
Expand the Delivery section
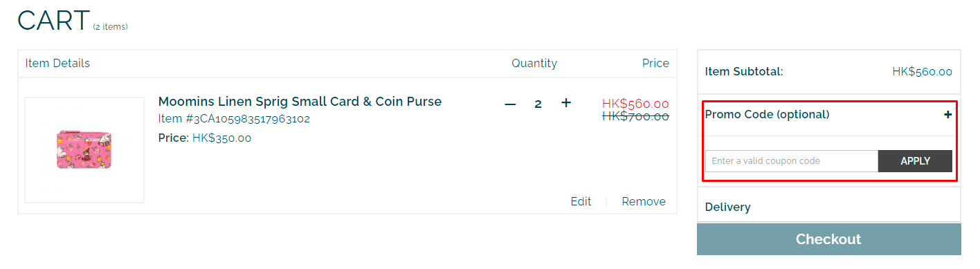pos(828,207)
